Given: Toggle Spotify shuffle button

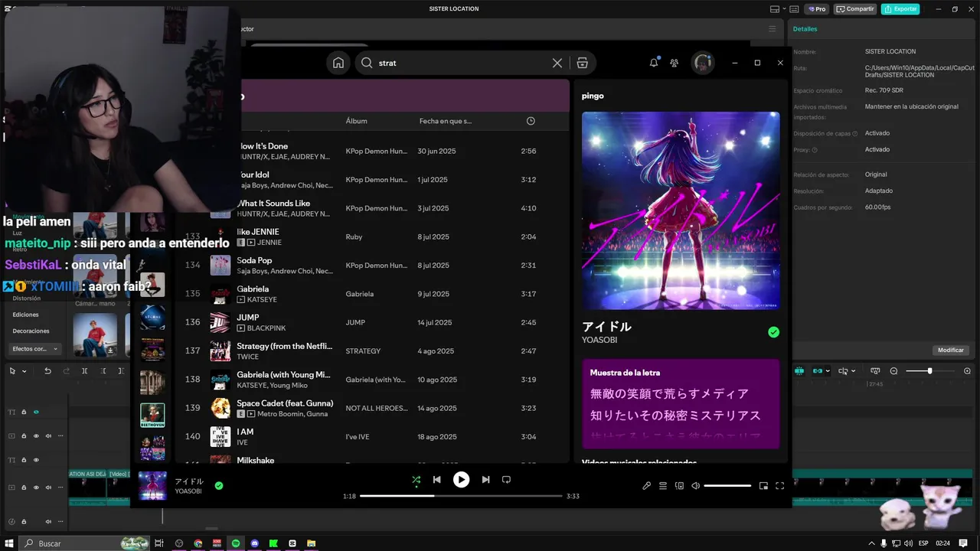Looking at the screenshot, I should point(416,480).
